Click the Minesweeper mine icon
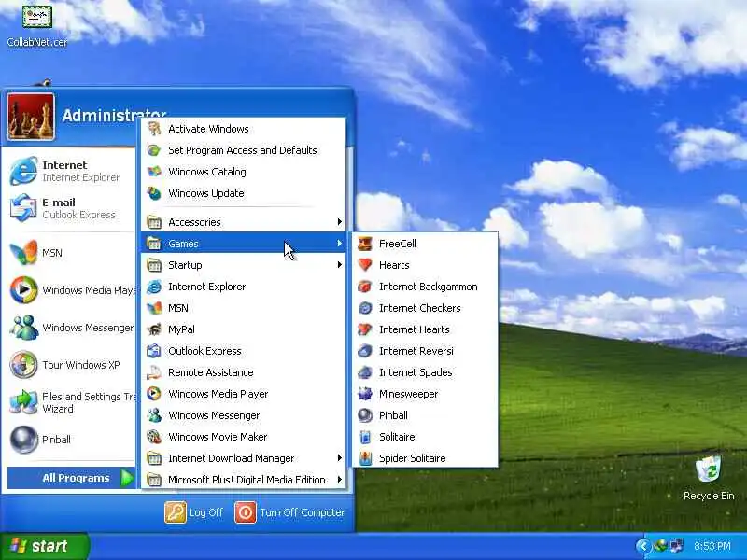 pyautogui.click(x=365, y=394)
